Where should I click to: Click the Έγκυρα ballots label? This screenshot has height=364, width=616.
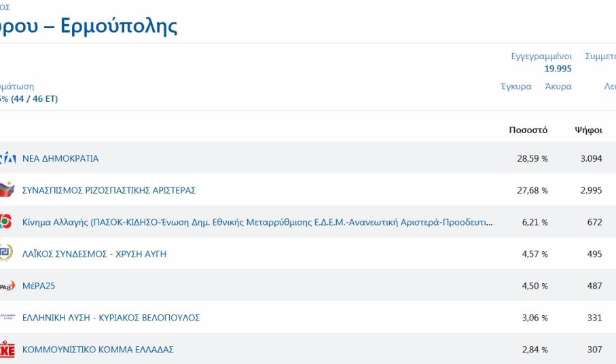[x=515, y=86]
